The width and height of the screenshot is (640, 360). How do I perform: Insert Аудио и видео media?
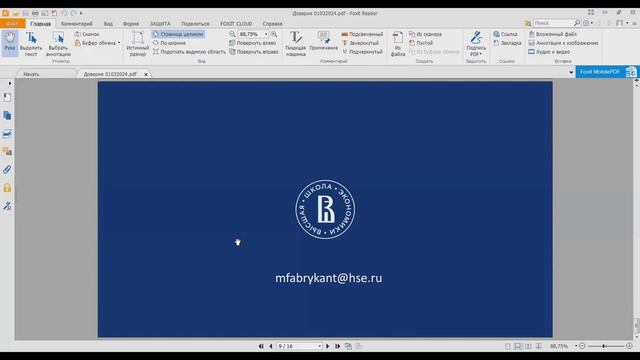(549, 52)
